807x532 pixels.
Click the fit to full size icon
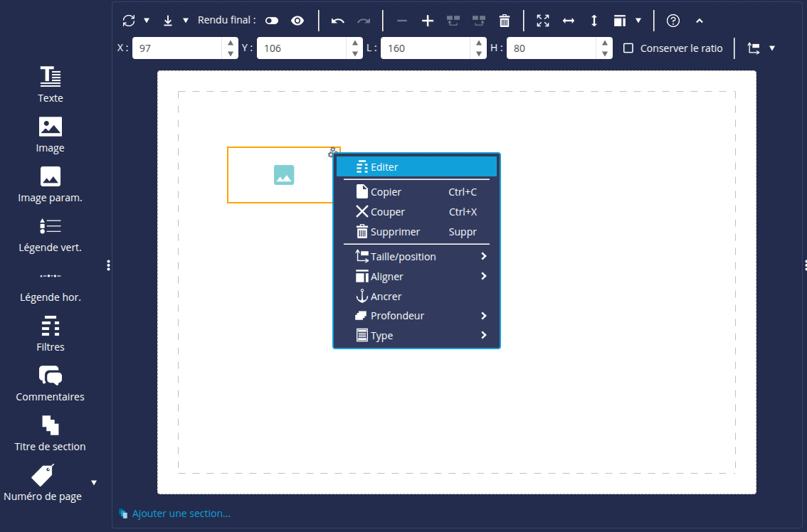pyautogui.click(x=543, y=21)
